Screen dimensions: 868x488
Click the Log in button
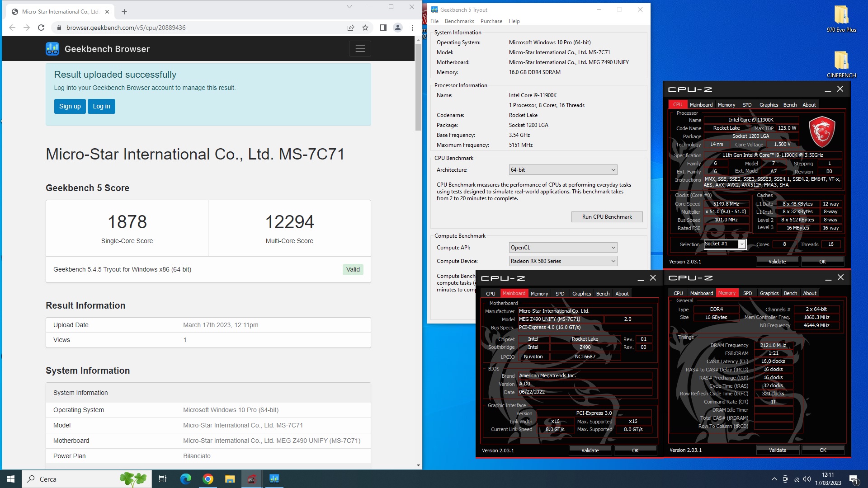[101, 106]
